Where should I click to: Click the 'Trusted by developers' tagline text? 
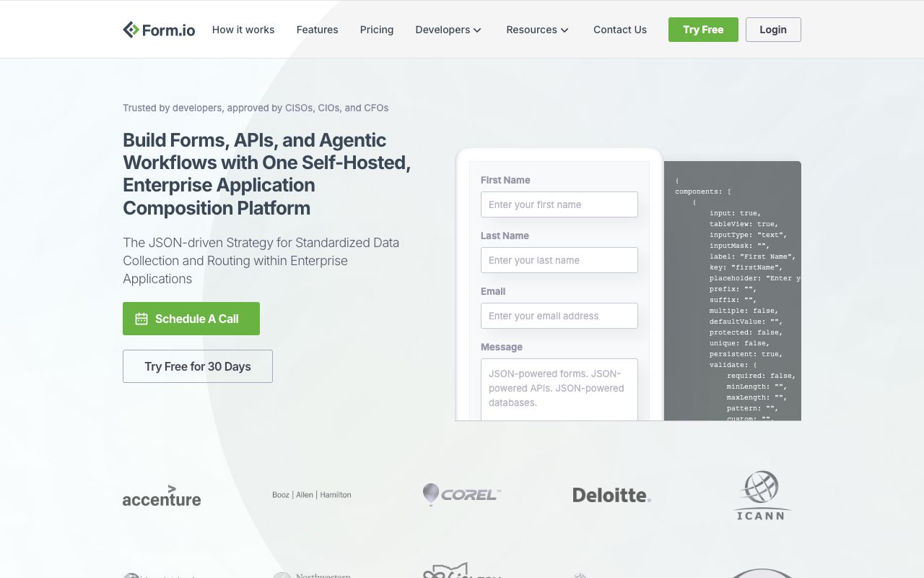256,108
